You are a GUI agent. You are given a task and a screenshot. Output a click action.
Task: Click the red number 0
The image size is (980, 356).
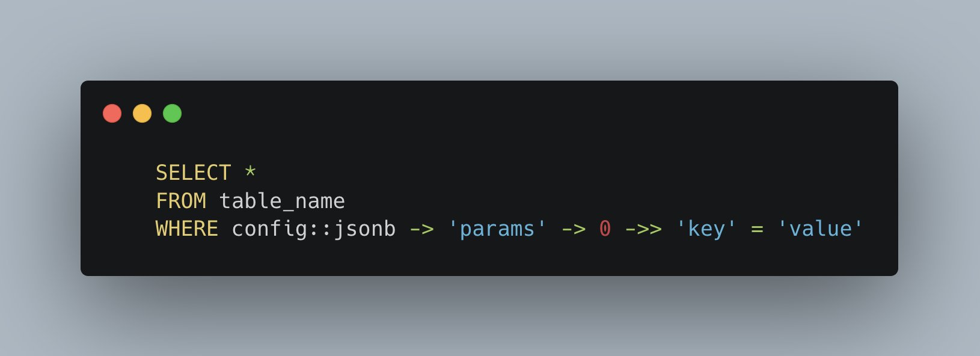pyautogui.click(x=605, y=229)
